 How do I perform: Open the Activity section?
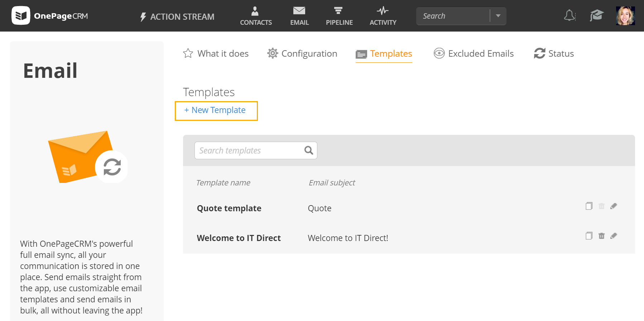[x=383, y=16]
